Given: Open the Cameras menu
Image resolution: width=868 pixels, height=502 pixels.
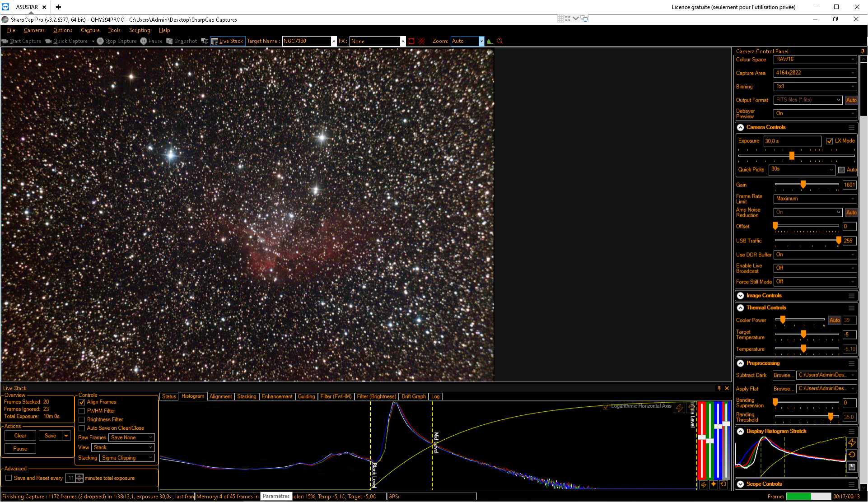Looking at the screenshot, I should [34, 30].
